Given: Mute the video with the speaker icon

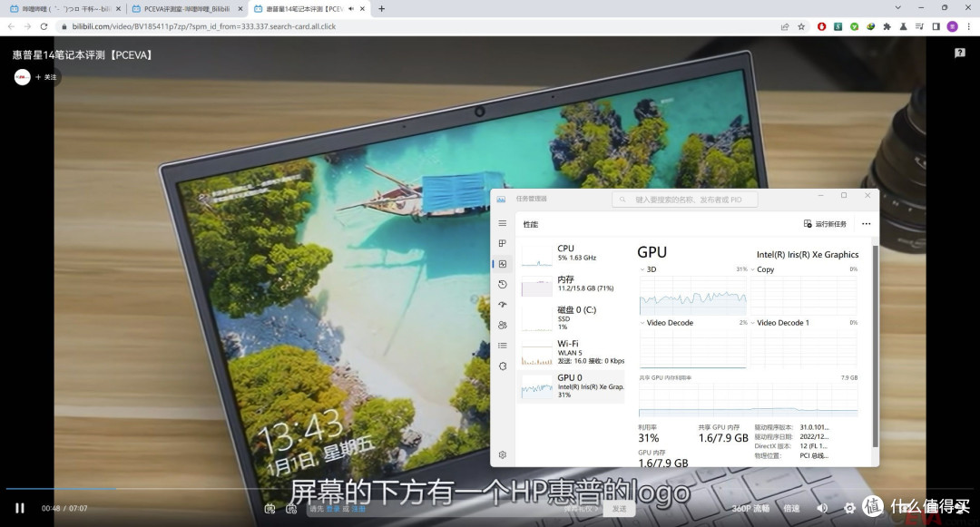Looking at the screenshot, I should coord(820,508).
